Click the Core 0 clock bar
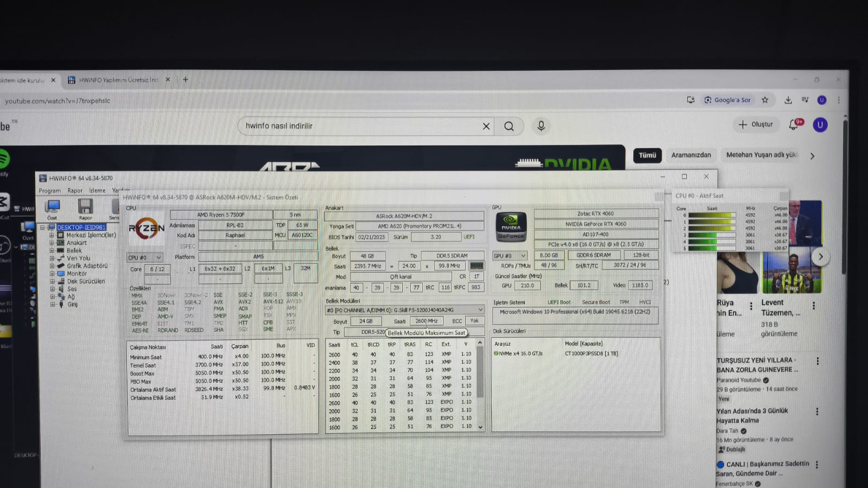Image resolution: width=868 pixels, height=488 pixels. 712,215
